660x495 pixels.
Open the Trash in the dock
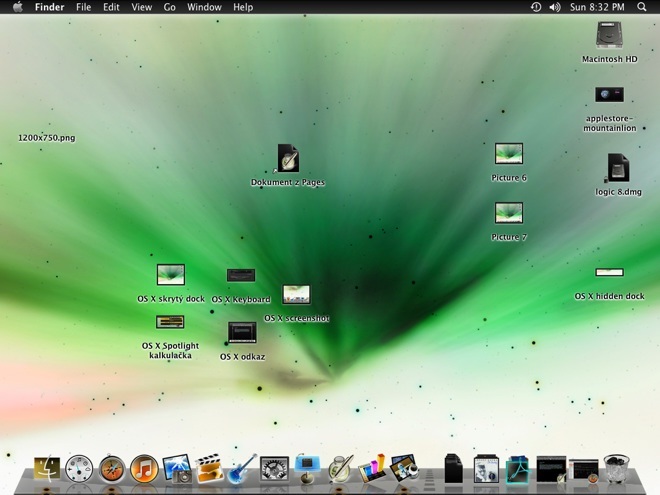click(x=617, y=468)
